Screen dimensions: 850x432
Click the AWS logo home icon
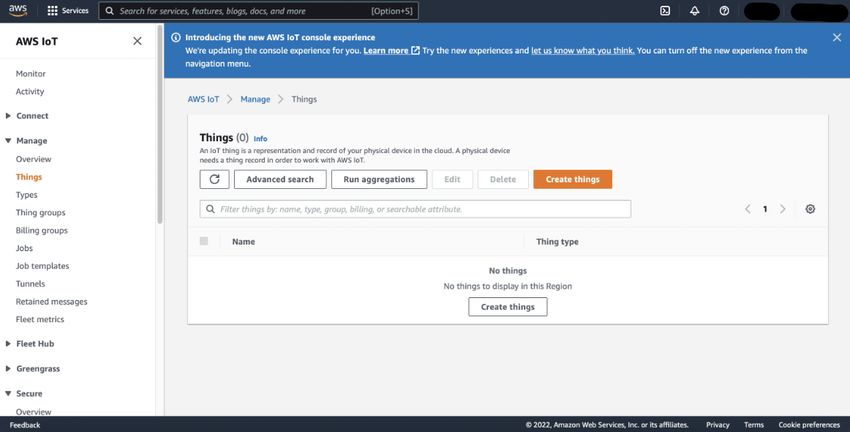17,10
